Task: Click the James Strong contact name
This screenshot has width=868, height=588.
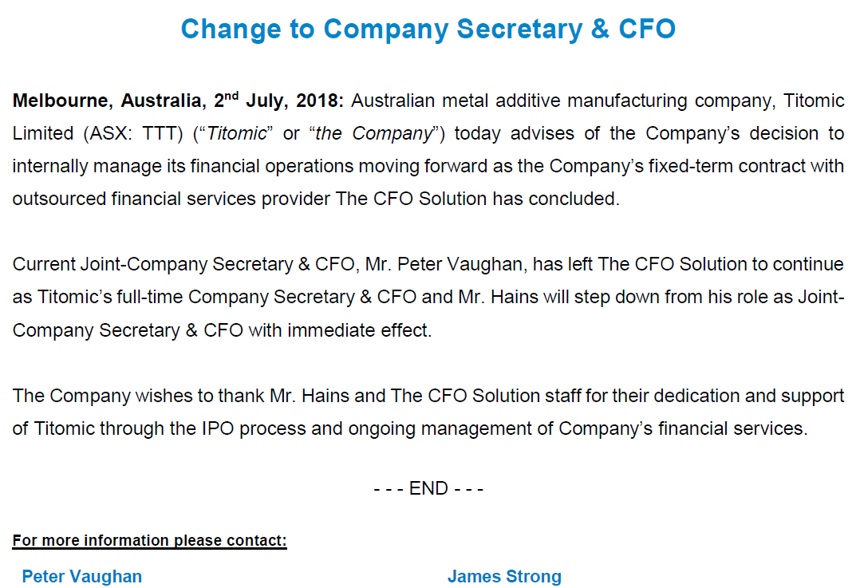Action: (x=504, y=576)
